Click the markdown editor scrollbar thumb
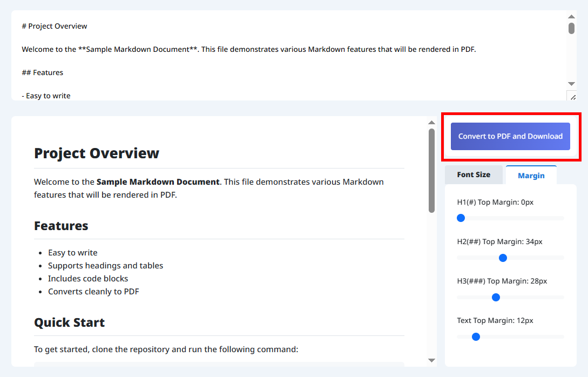 coord(571,29)
